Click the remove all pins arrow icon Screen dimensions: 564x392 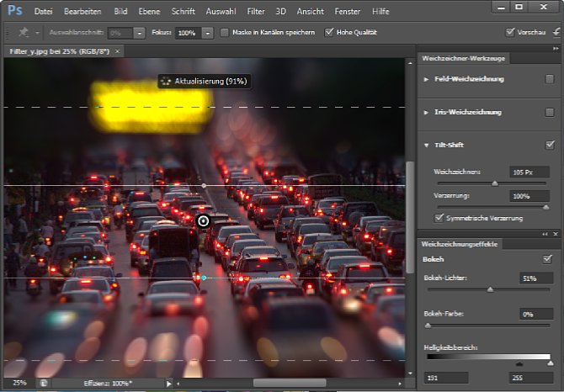point(558,32)
